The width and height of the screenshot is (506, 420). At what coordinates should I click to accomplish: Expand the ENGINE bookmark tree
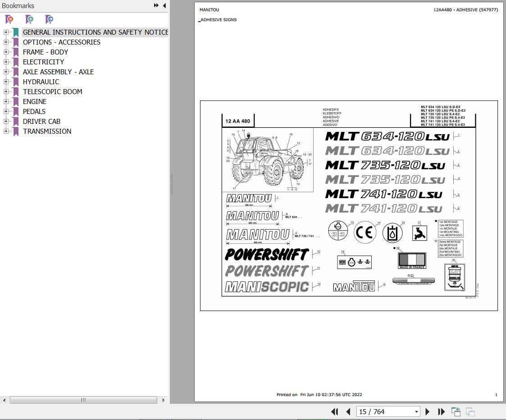click(5, 101)
